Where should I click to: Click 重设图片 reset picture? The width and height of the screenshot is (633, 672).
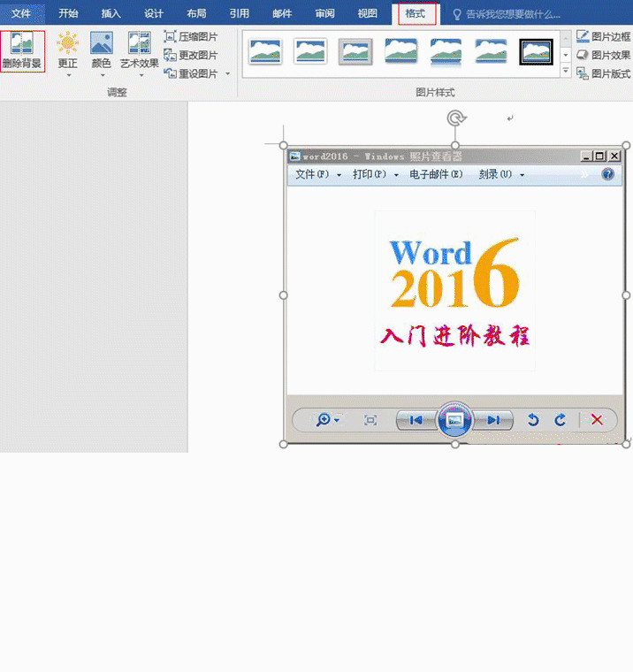tap(191, 73)
